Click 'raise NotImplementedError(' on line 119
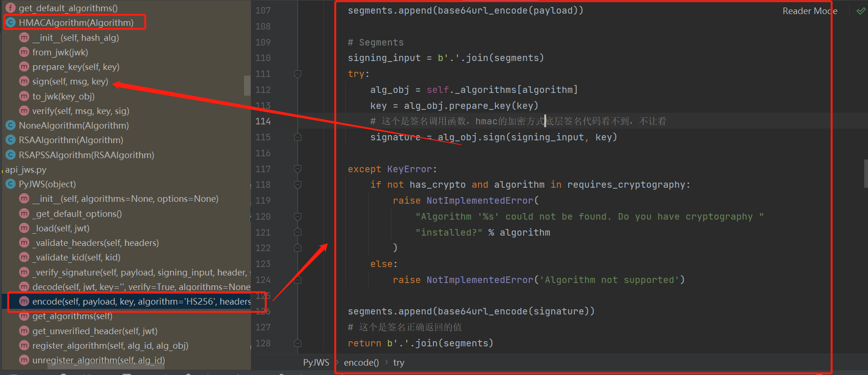868x375 pixels. coord(465,200)
